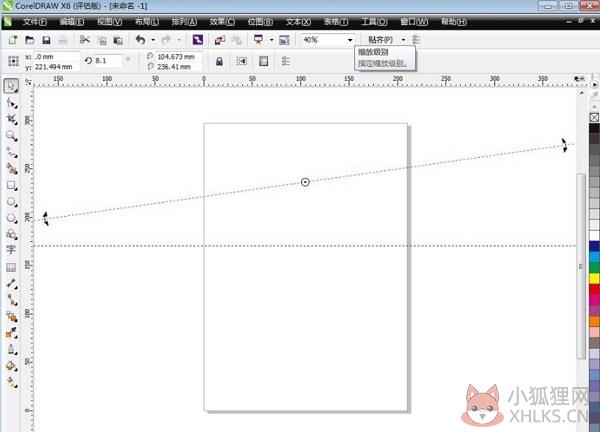Open the 文件(F) menu
Viewport: 600px width, 432px height.
(34, 22)
